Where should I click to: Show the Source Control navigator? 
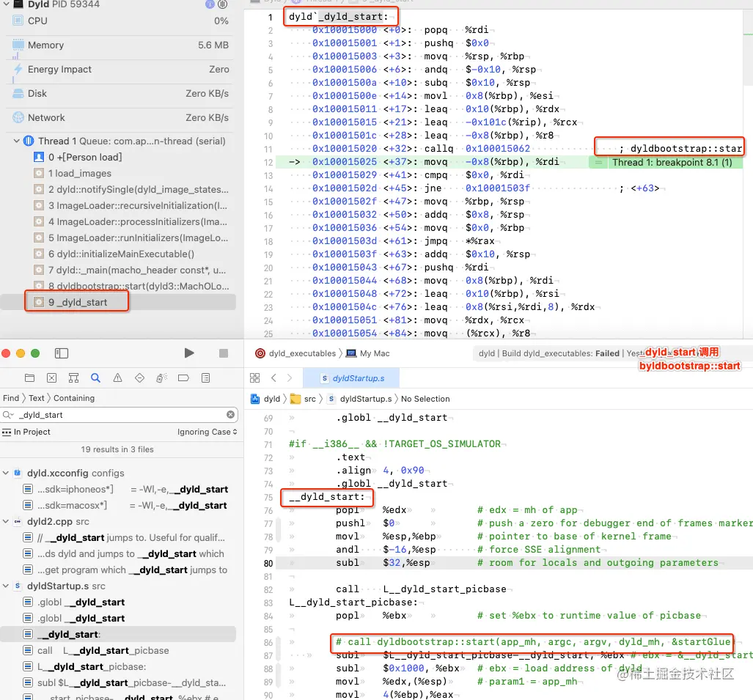pos(52,377)
